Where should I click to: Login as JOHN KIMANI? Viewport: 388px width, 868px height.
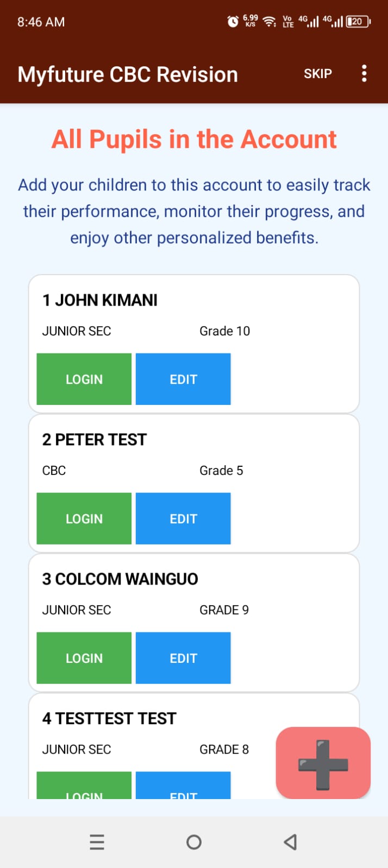tap(84, 379)
